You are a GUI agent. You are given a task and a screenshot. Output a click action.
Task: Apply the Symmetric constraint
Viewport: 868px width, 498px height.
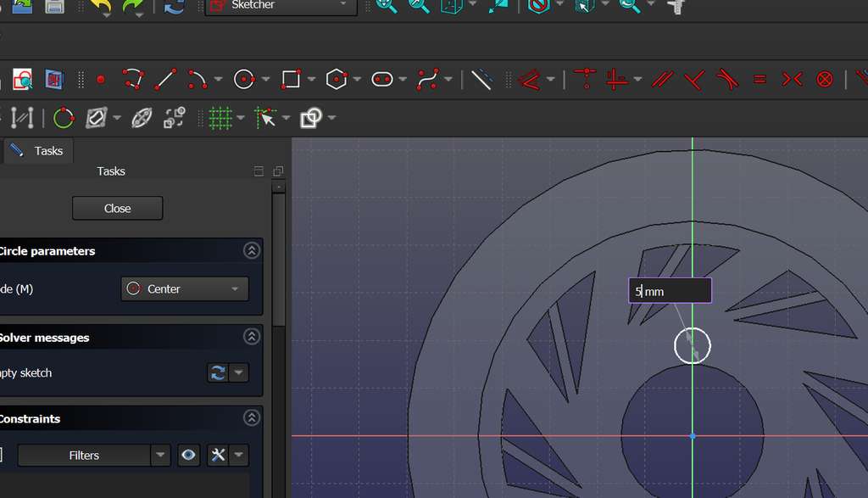(x=793, y=80)
